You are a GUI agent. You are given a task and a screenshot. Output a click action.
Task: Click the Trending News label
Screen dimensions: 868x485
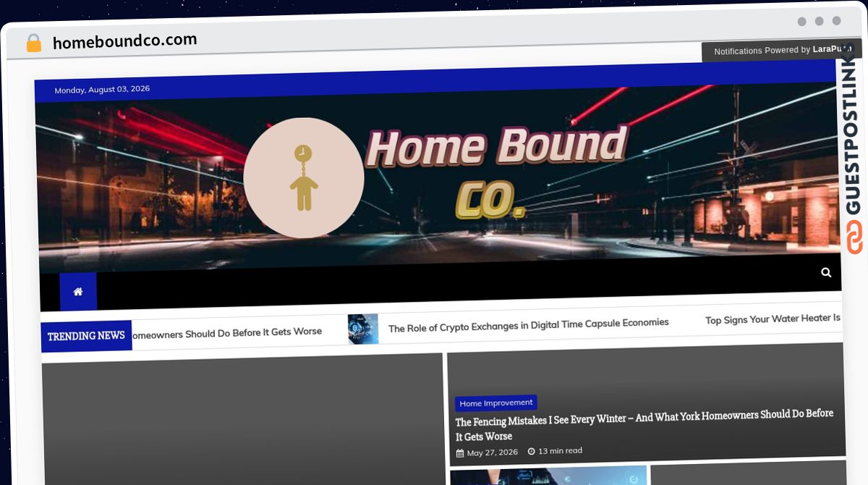(87, 336)
